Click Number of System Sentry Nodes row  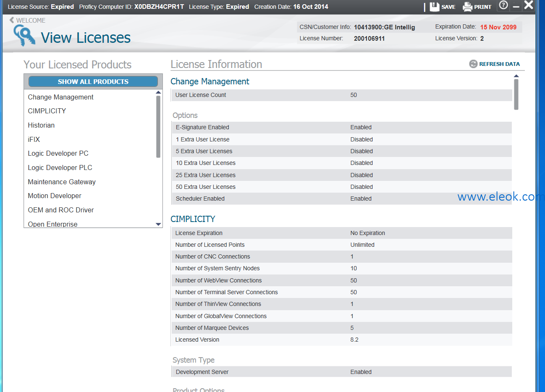tap(341, 268)
